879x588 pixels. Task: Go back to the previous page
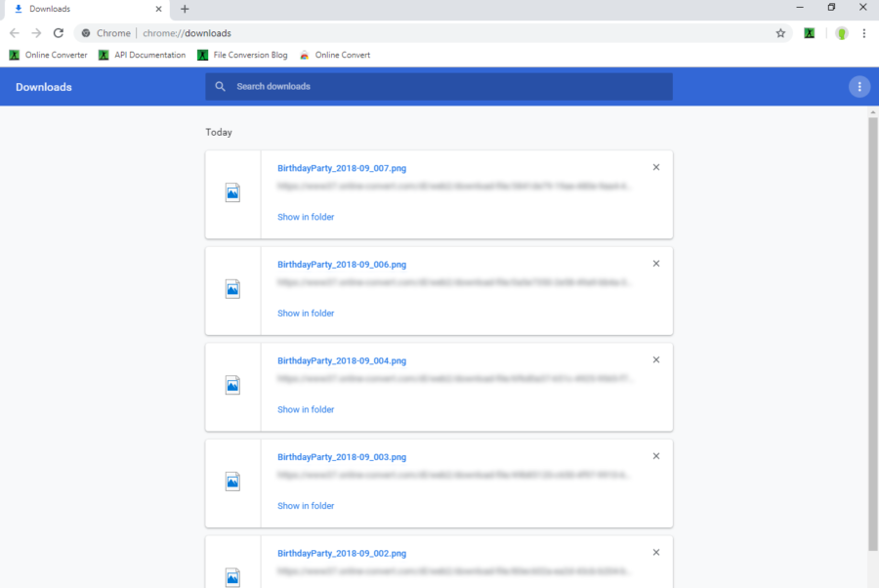[x=14, y=32]
